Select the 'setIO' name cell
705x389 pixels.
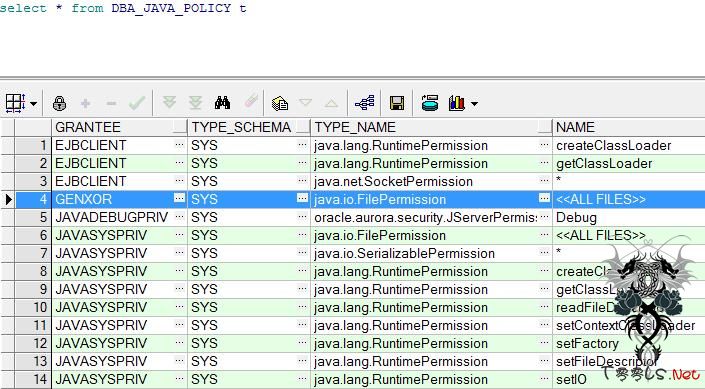coord(629,379)
